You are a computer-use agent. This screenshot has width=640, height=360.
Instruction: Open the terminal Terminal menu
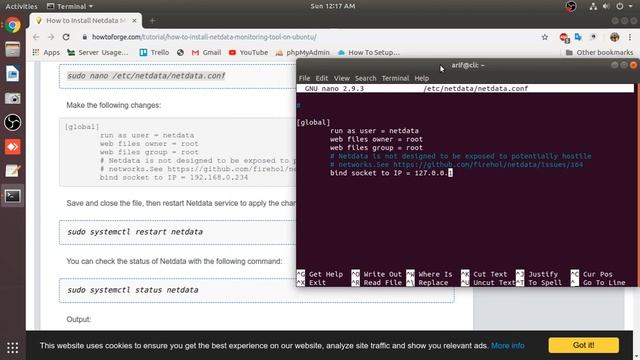(395, 78)
